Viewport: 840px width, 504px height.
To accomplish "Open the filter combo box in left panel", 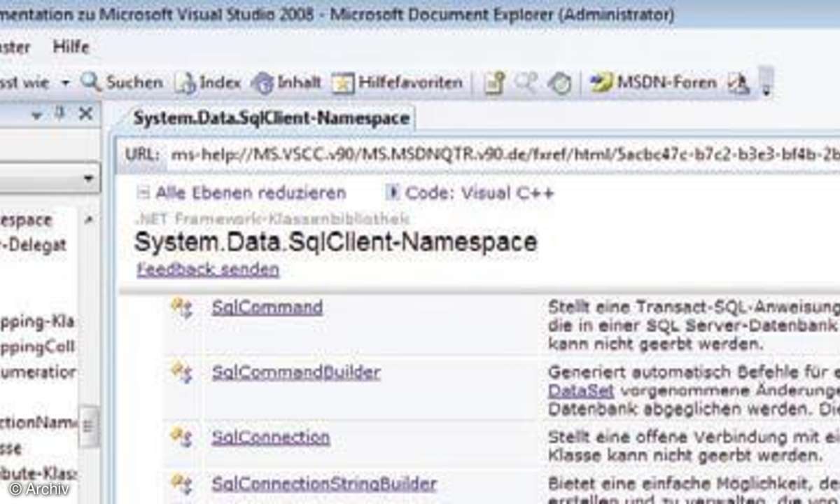I will pos(49,179).
